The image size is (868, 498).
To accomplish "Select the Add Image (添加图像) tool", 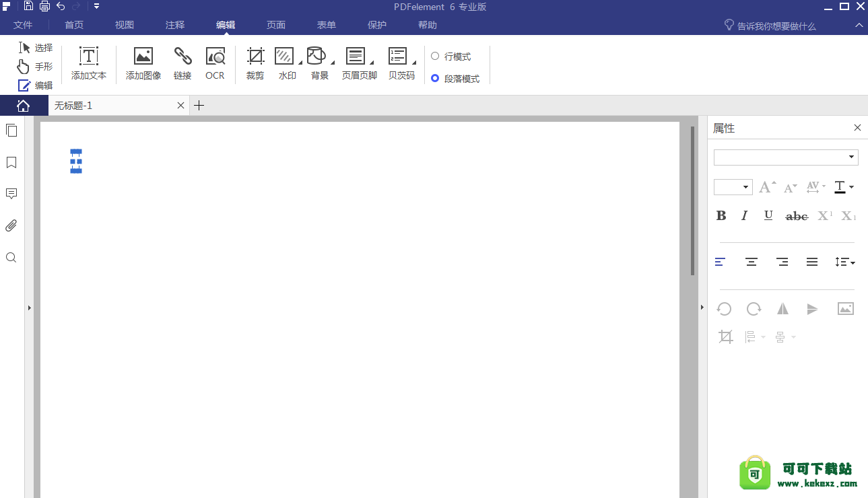I will (143, 57).
